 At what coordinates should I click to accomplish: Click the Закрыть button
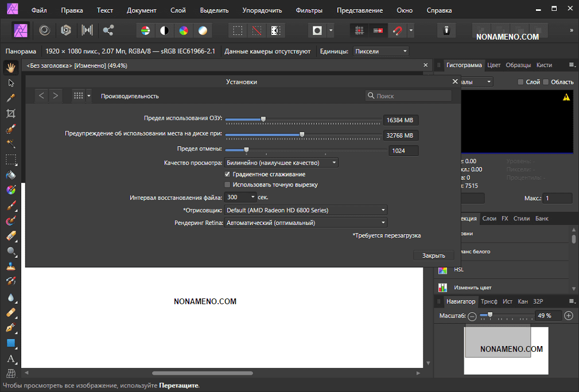(433, 255)
